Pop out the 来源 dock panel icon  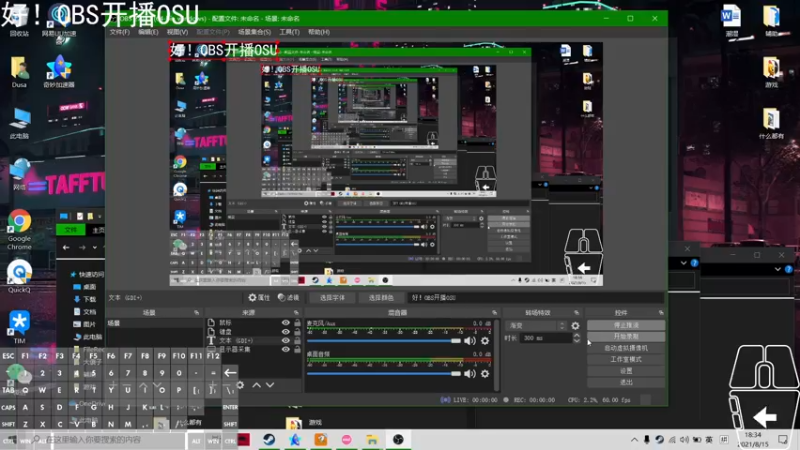pyautogui.click(x=296, y=312)
